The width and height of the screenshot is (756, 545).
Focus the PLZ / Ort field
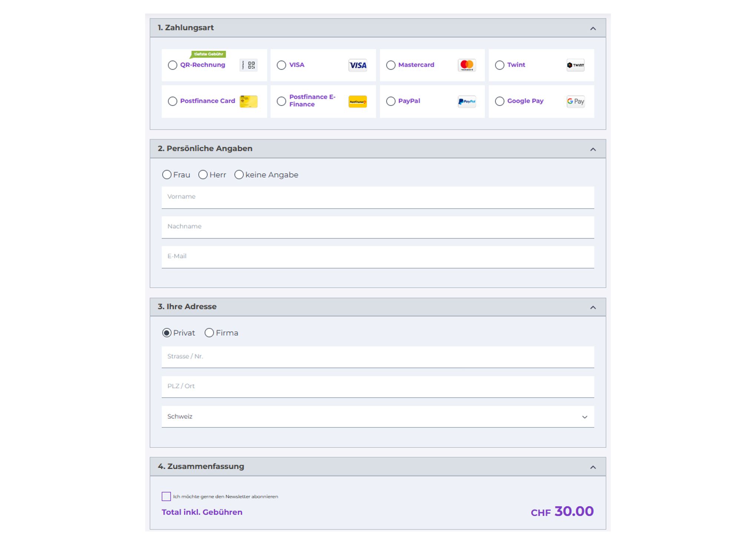(378, 386)
